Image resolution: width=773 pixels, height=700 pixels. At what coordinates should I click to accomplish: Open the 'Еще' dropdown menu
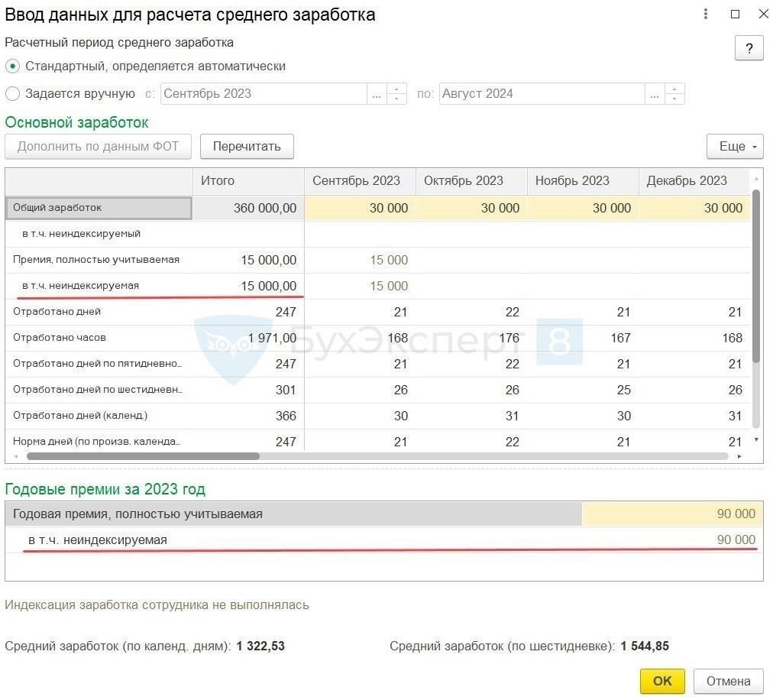pyautogui.click(x=735, y=147)
